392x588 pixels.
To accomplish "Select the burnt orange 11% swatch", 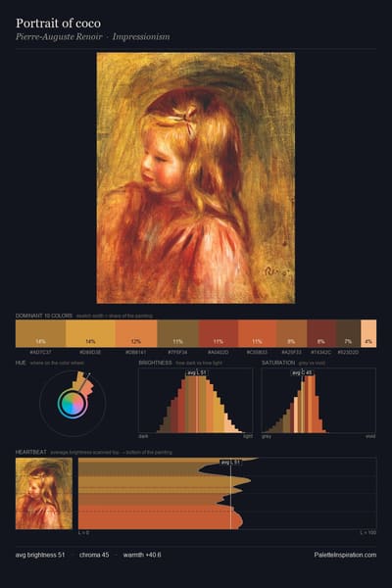I will 258,333.
